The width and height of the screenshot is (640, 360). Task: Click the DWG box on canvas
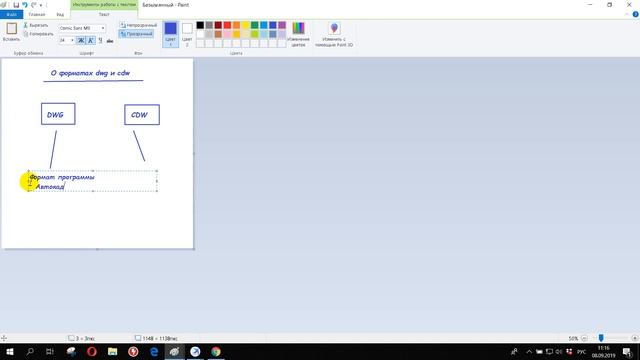(x=58, y=114)
